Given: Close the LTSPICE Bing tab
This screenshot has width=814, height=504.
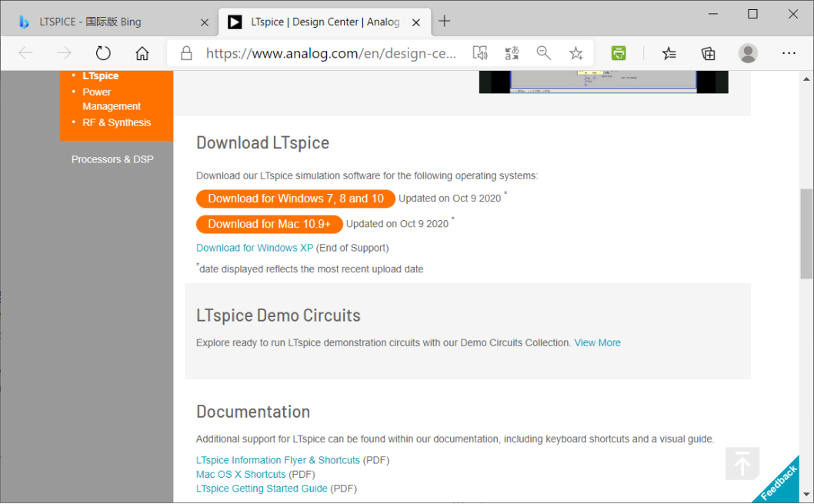Looking at the screenshot, I should tap(205, 22).
